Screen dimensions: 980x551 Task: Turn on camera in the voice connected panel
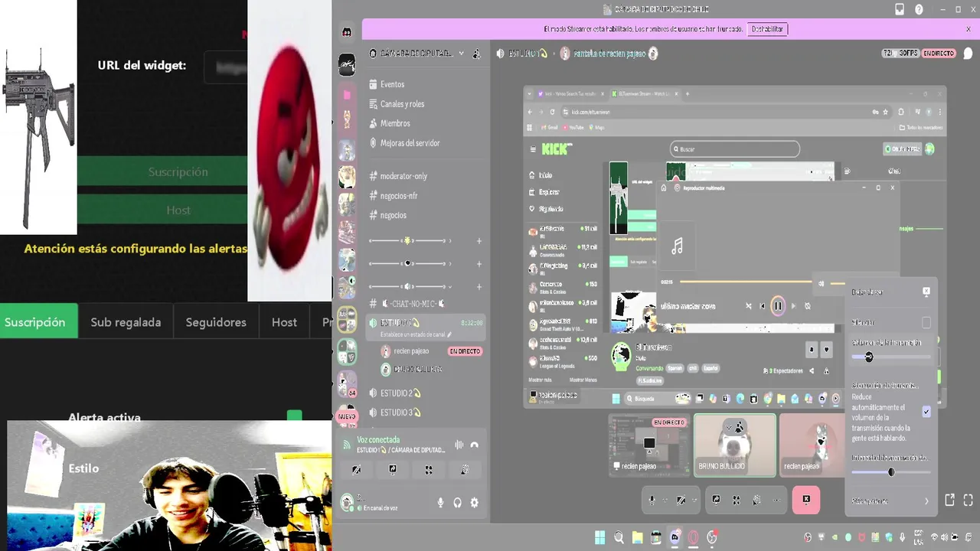357,470
